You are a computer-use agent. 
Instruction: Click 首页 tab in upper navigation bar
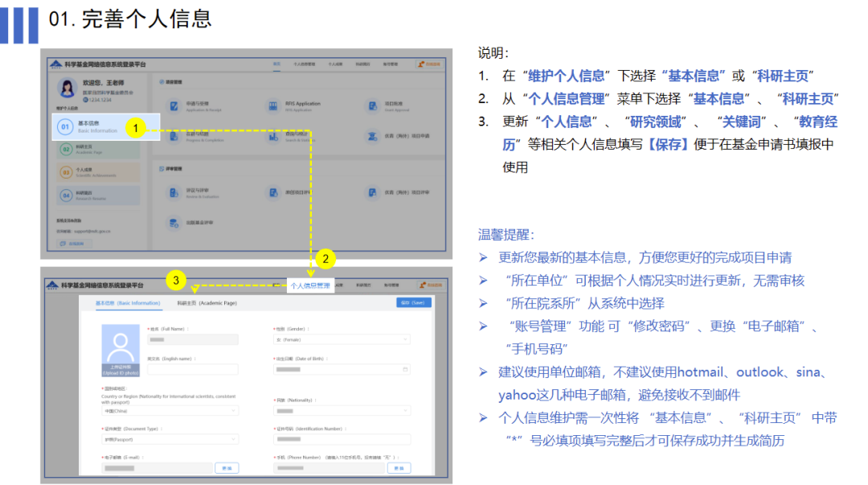276,64
